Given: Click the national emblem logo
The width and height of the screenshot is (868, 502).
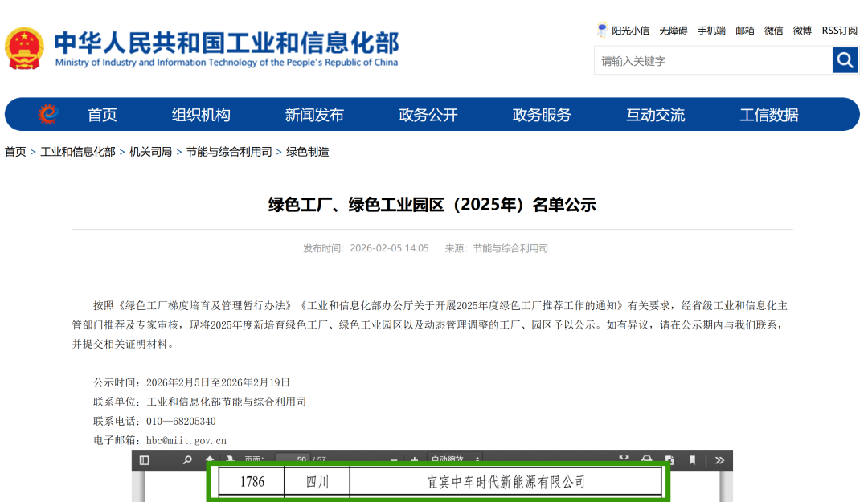Looking at the screenshot, I should (x=25, y=49).
